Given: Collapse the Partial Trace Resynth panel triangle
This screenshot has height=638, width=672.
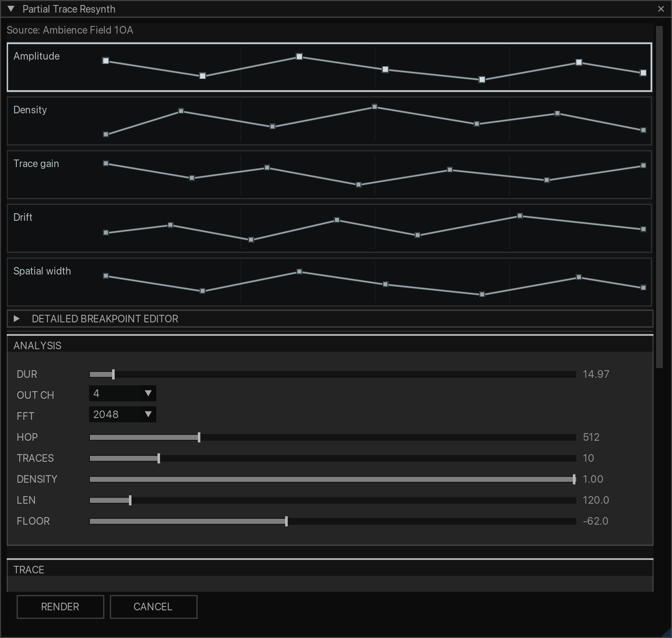Looking at the screenshot, I should (11, 9).
